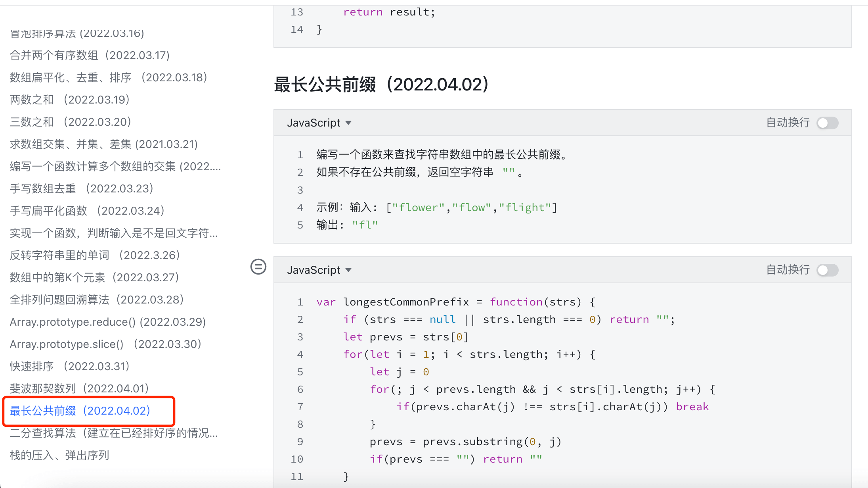The image size is (868, 488).
Task: Open 快速排序 (2022.03.31) in outline
Action: pos(70,366)
